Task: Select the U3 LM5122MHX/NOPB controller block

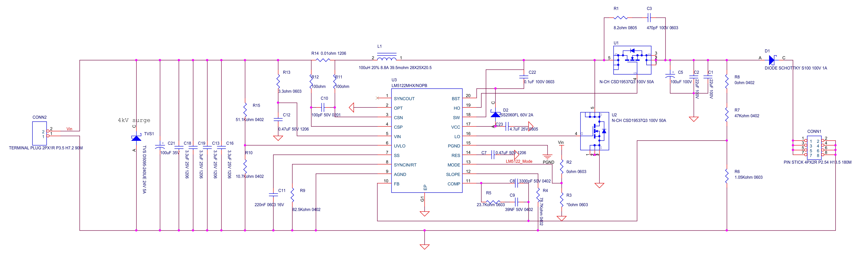Action: pyautogui.click(x=427, y=141)
